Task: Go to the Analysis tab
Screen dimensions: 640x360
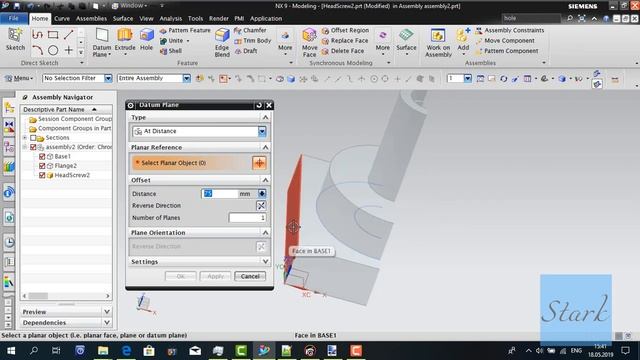Action: pos(171,19)
